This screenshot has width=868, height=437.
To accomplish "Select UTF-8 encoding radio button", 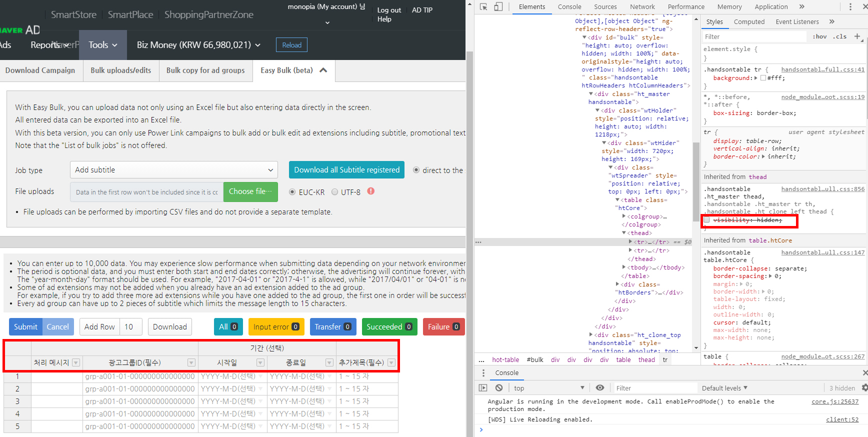I will [334, 192].
